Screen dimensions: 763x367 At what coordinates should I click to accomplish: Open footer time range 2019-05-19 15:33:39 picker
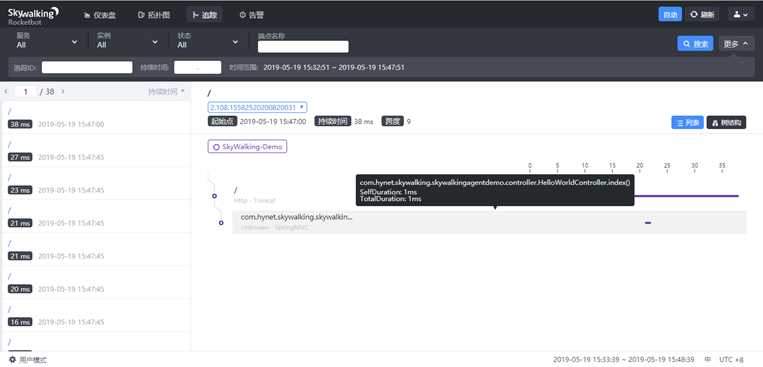pos(623,360)
